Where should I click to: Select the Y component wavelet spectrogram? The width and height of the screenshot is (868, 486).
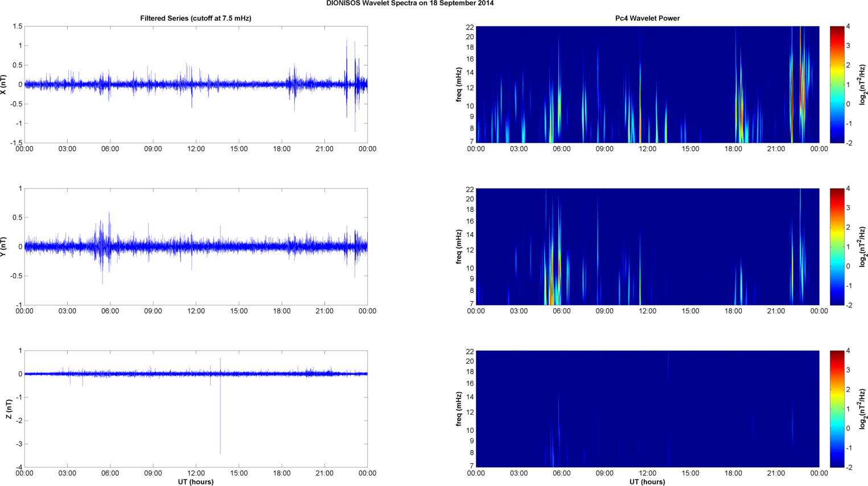point(647,246)
